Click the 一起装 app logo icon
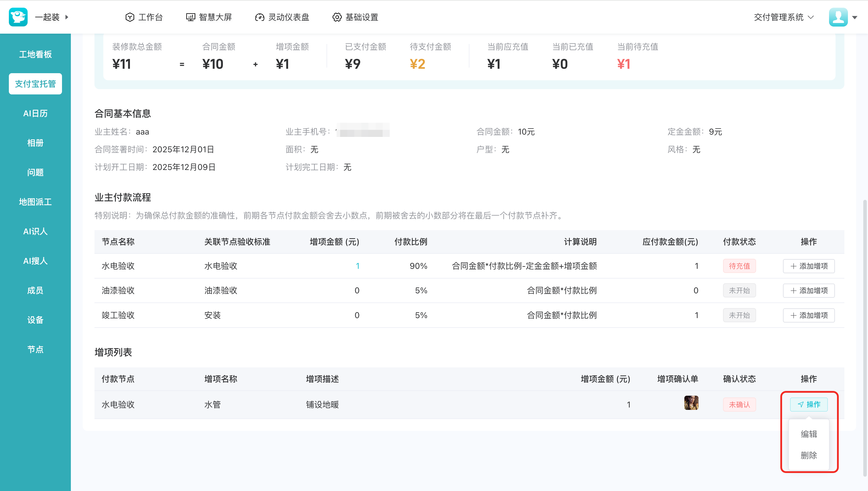868x491 pixels. [x=18, y=17]
